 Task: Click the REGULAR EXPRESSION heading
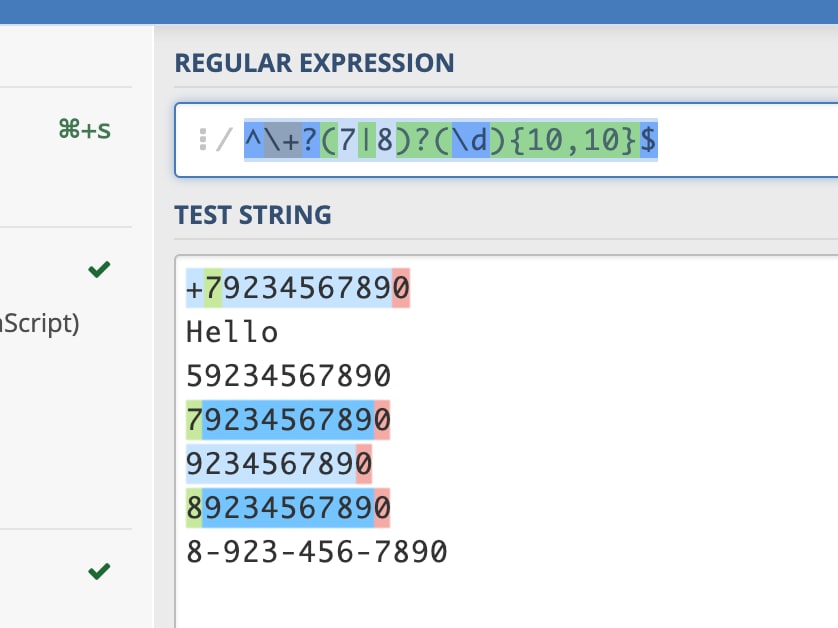click(x=314, y=64)
